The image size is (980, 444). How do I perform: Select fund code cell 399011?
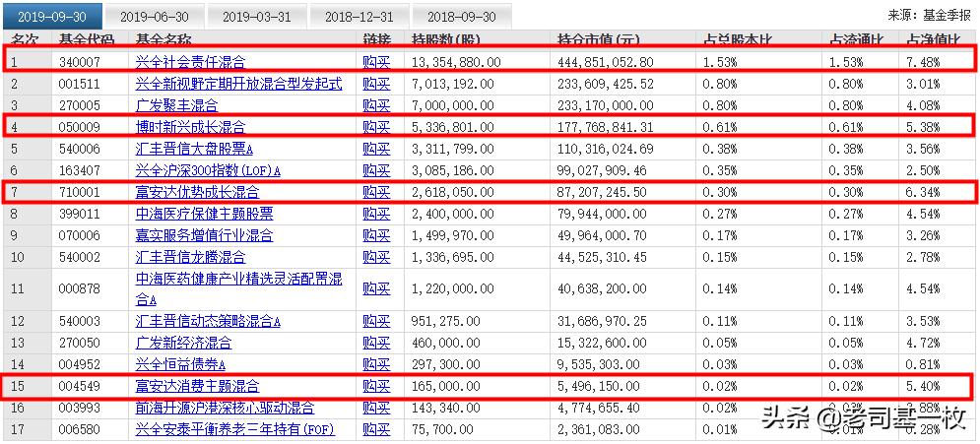coord(80,215)
